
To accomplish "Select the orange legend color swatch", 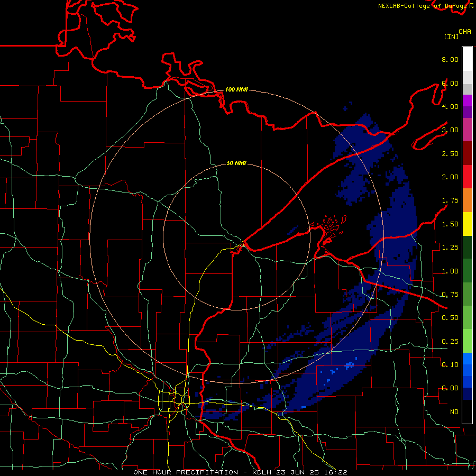I will tap(467, 200).
